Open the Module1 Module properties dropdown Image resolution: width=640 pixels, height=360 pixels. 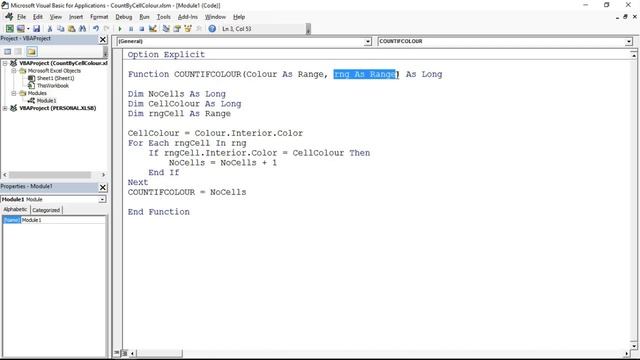102,199
